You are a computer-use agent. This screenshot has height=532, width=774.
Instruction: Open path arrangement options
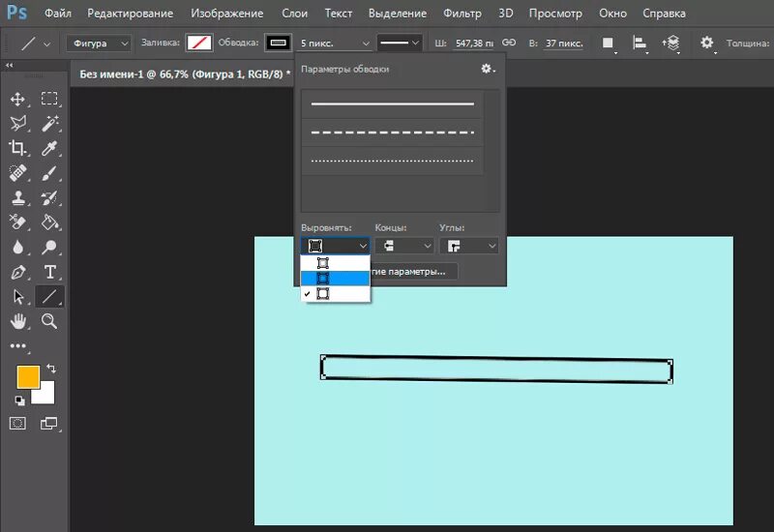pyautogui.click(x=670, y=44)
